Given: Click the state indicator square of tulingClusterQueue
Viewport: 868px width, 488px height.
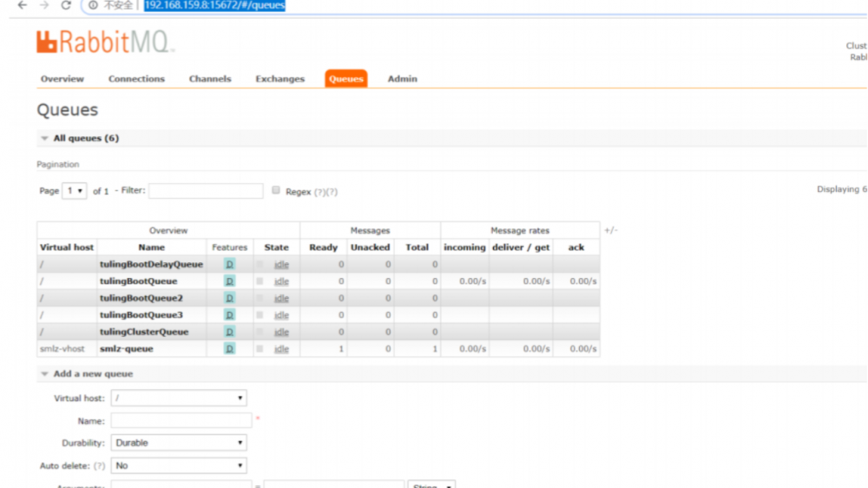Looking at the screenshot, I should [x=260, y=332].
